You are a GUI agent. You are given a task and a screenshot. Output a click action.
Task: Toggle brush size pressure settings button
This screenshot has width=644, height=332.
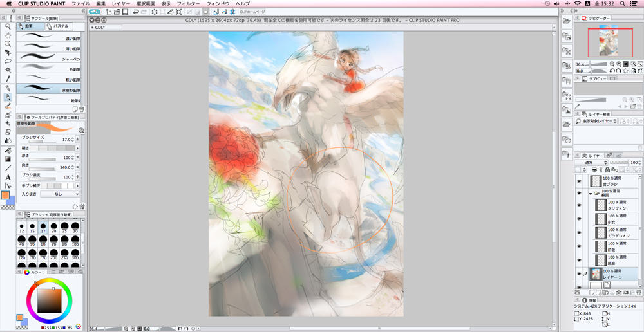click(78, 140)
